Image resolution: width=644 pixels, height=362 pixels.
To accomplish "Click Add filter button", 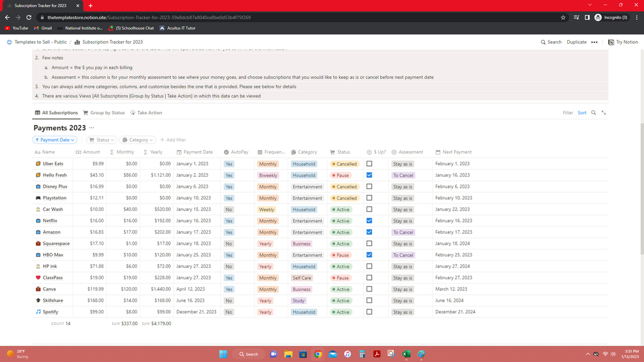I will (173, 140).
